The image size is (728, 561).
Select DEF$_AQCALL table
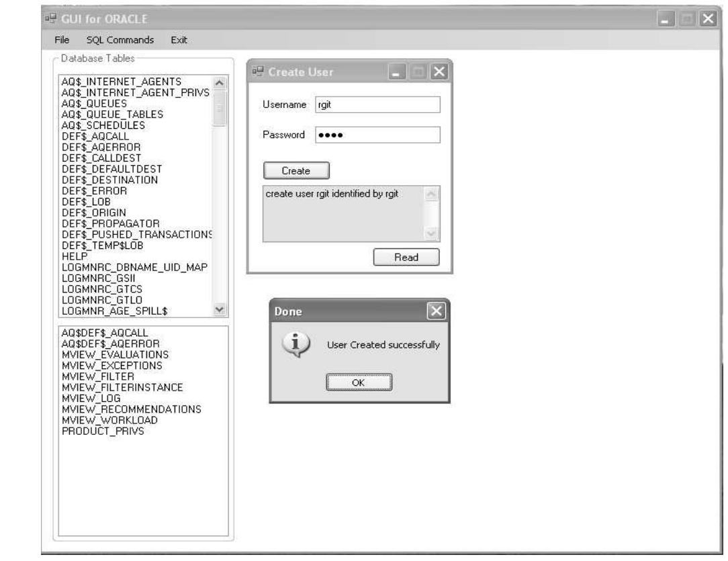[x=95, y=136]
